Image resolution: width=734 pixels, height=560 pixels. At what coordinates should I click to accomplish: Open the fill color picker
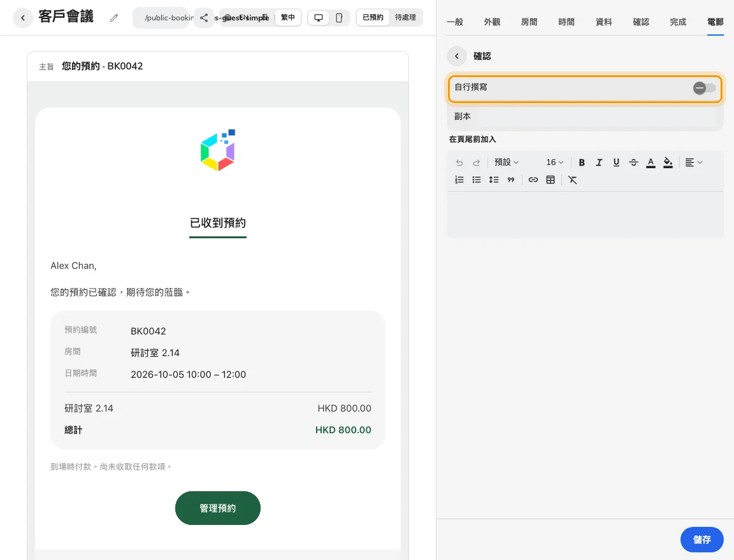pyautogui.click(x=668, y=162)
